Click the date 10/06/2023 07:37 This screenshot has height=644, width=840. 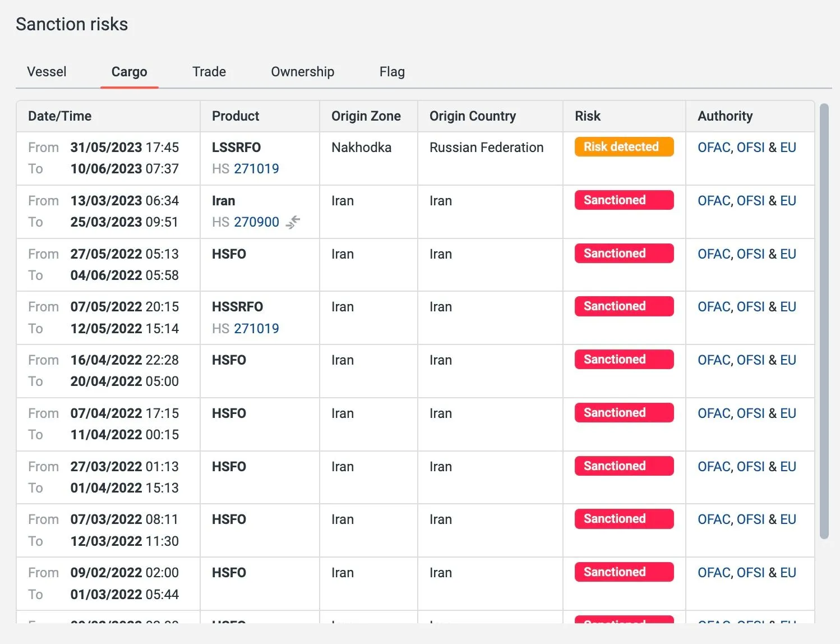[124, 169]
